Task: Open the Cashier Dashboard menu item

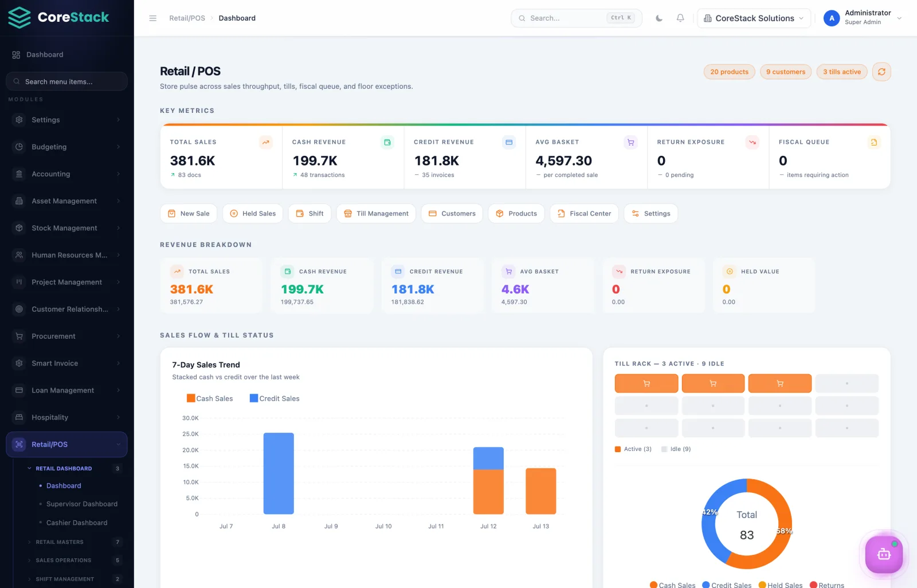Action: pos(77,523)
